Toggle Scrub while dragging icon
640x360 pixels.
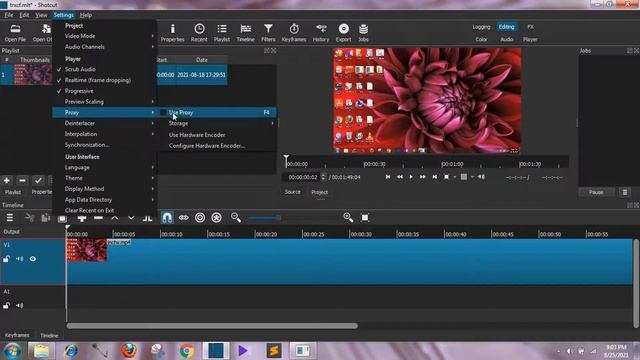pos(184,218)
